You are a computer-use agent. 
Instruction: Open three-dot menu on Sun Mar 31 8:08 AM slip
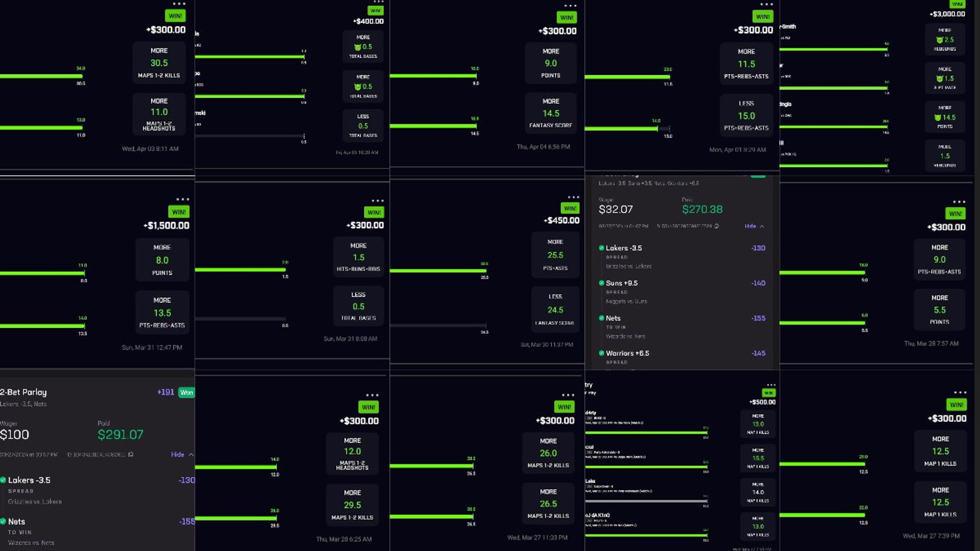[377, 201]
